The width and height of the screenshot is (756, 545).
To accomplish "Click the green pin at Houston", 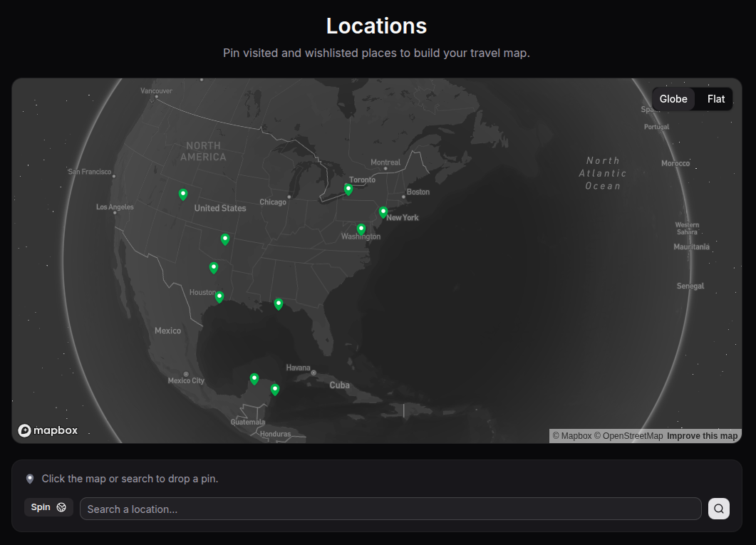I will (219, 297).
